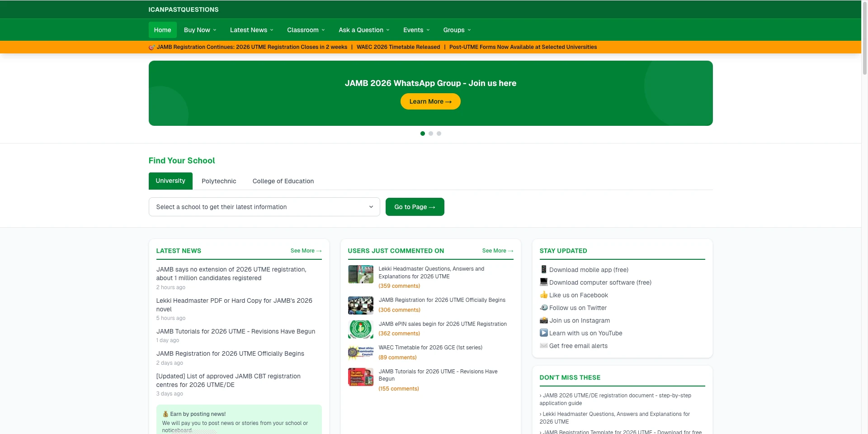
Task: Open Lekki Headmaster PDF or Hard Copy article
Action: pyautogui.click(x=234, y=305)
